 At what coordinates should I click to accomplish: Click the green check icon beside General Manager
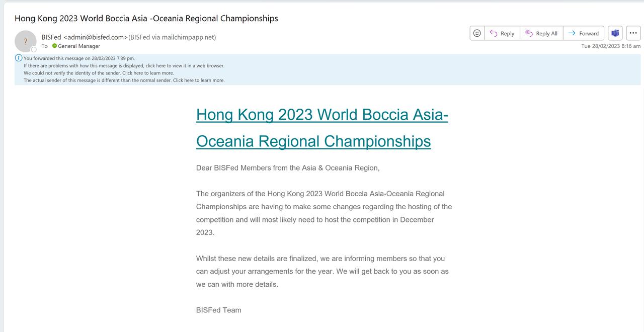click(x=54, y=46)
